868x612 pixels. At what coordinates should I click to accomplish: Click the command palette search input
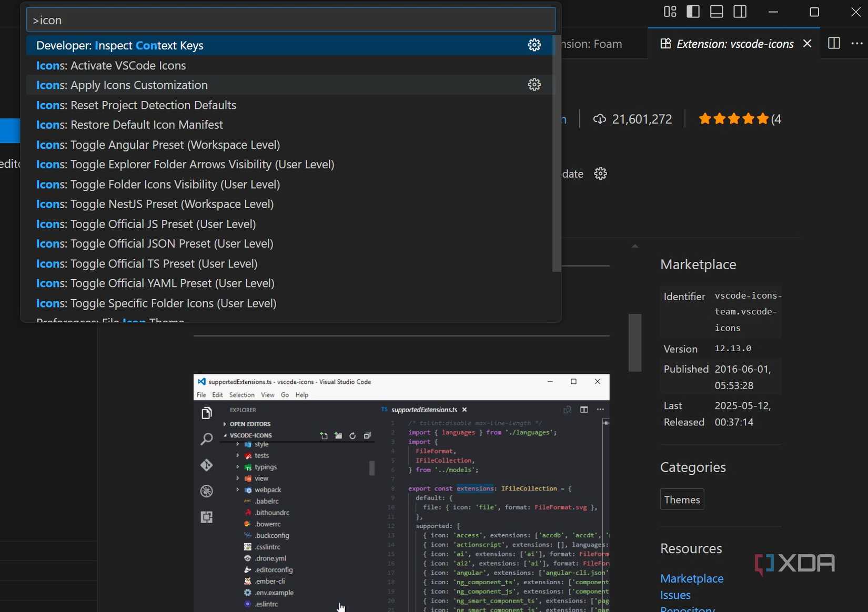click(x=290, y=20)
